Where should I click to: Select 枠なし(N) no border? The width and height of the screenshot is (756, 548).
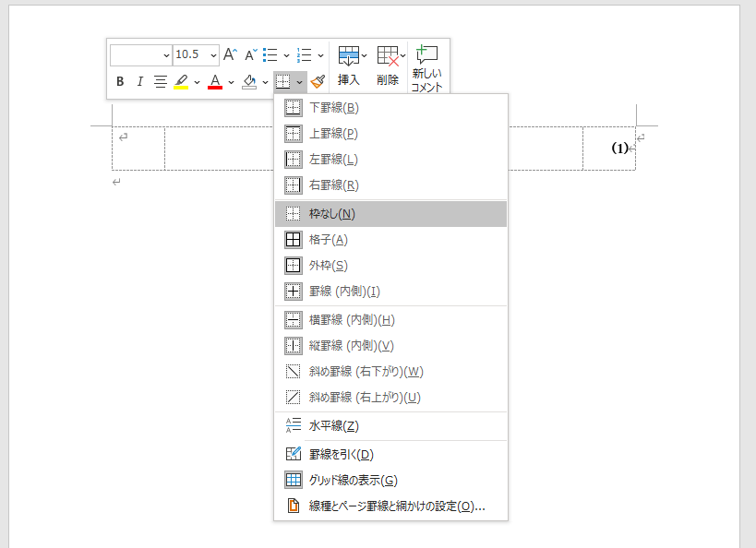click(x=390, y=213)
